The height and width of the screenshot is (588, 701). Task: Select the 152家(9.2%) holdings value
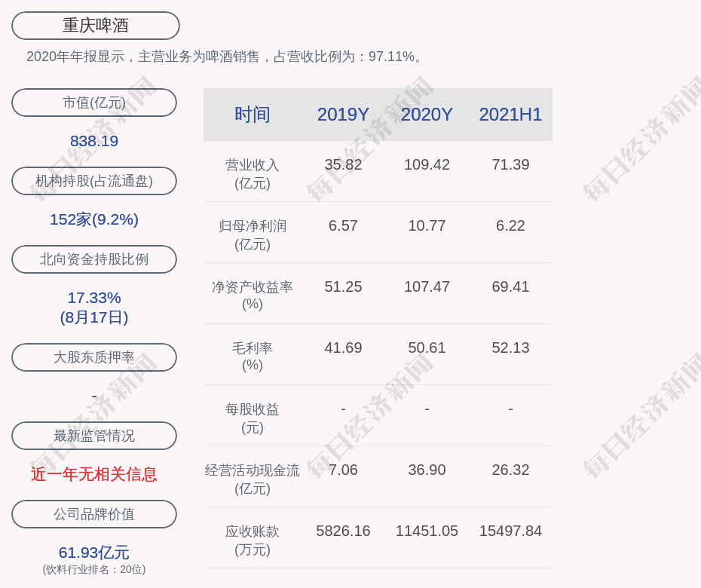click(x=93, y=219)
